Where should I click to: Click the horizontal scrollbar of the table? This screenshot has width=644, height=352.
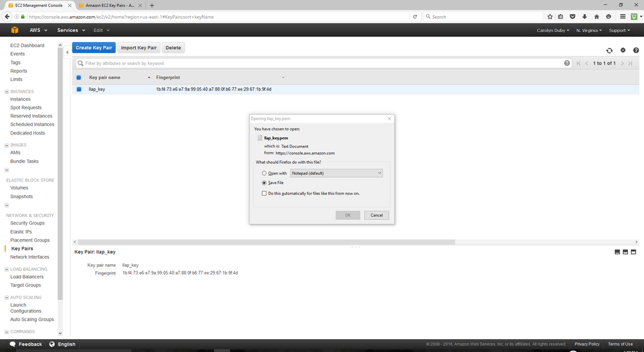266,242
